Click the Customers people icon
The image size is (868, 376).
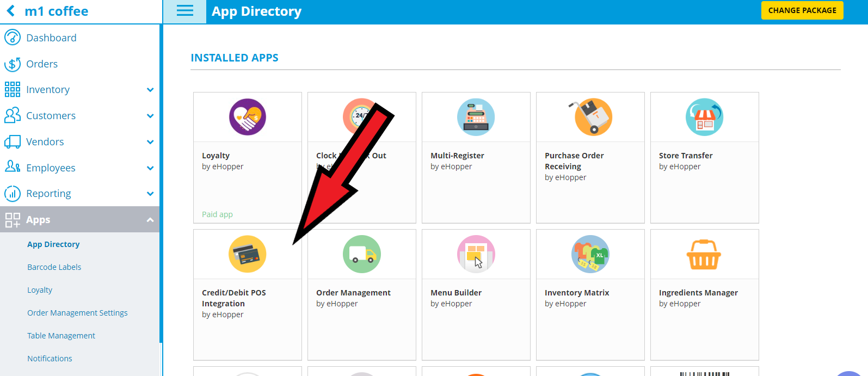point(13,115)
